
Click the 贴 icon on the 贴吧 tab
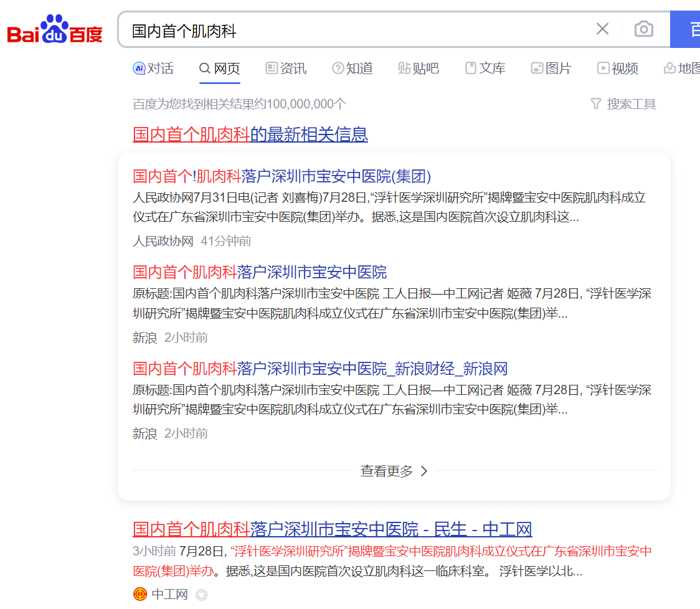[404, 68]
